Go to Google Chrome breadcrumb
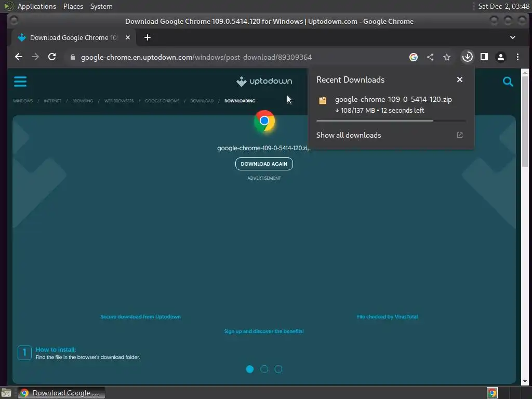Image resolution: width=532 pixels, height=399 pixels. pos(162,101)
